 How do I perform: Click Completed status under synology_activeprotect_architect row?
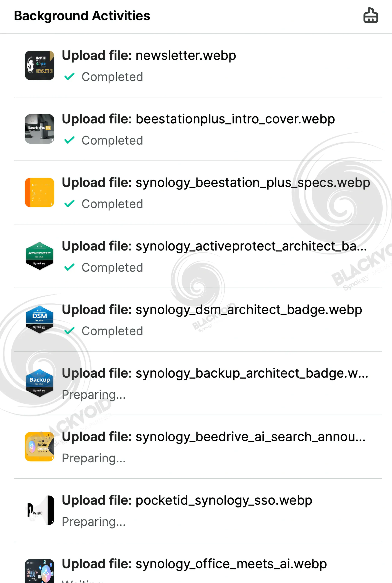[112, 268]
